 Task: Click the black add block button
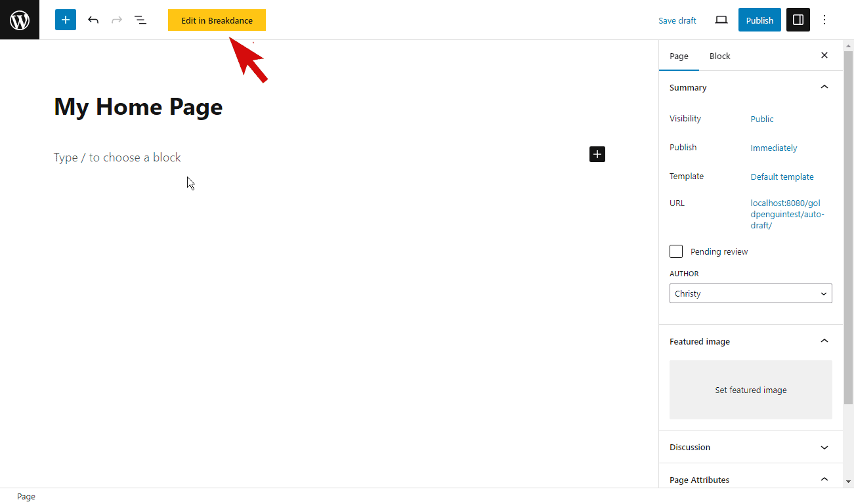597,154
